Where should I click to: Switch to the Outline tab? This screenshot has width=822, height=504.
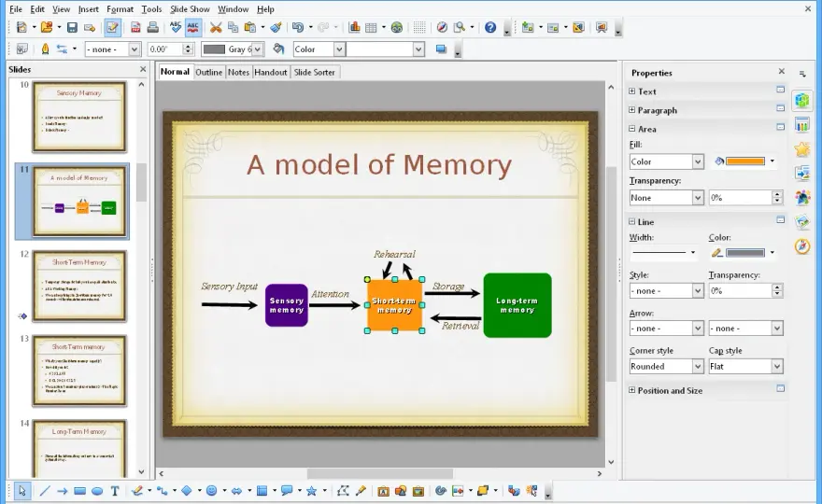tap(208, 72)
